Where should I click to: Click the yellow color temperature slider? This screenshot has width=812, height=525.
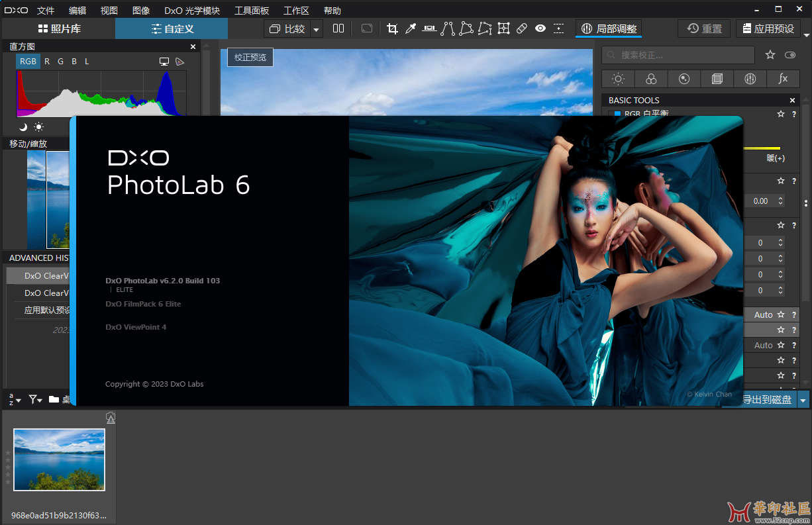pyautogui.click(x=762, y=148)
